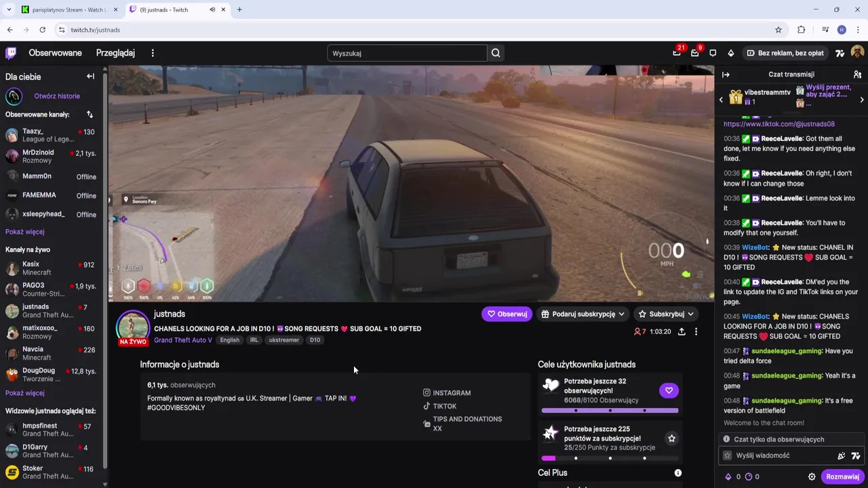
Task: Open new browser tab plus button
Action: click(239, 9)
